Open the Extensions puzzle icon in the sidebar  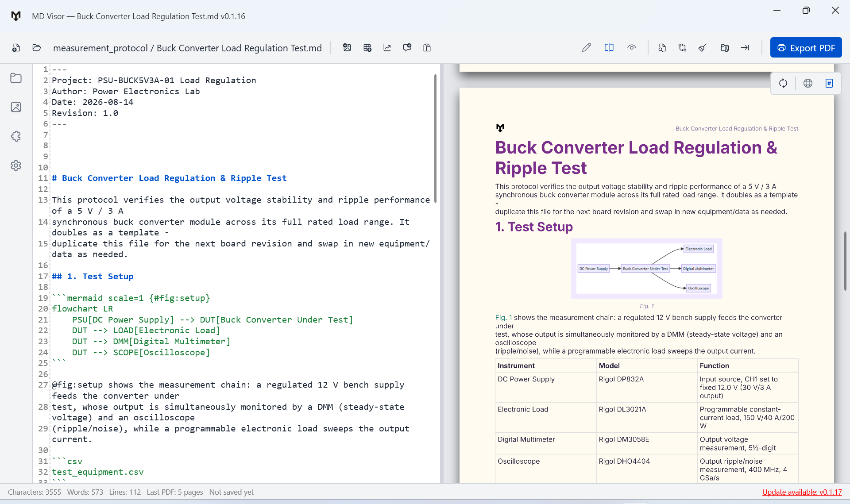point(16,136)
